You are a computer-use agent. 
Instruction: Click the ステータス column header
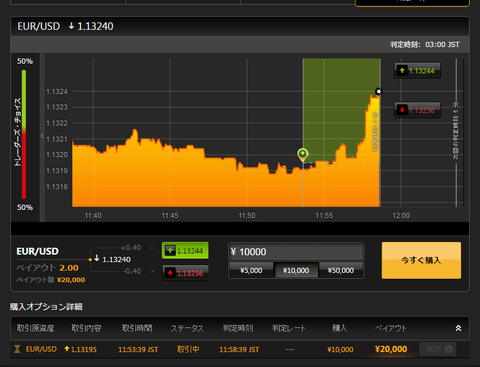187,328
